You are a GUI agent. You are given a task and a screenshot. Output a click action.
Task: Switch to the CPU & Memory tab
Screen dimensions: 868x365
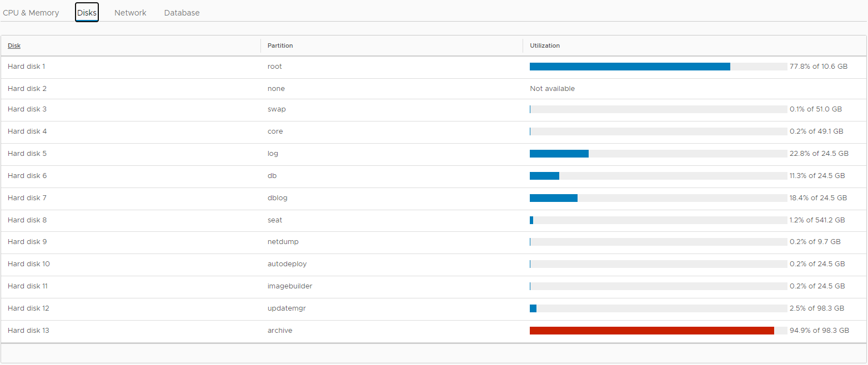pyautogui.click(x=31, y=12)
